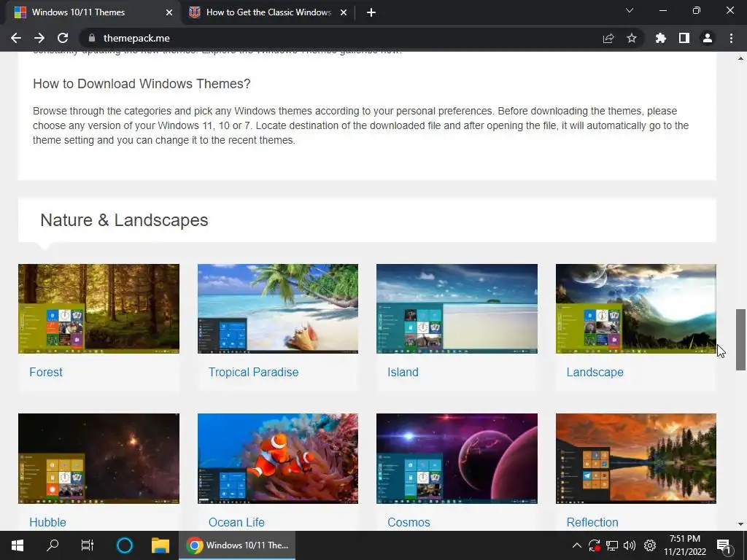The image size is (747, 560).
Task: Share this page via share icon
Action: tap(608, 38)
